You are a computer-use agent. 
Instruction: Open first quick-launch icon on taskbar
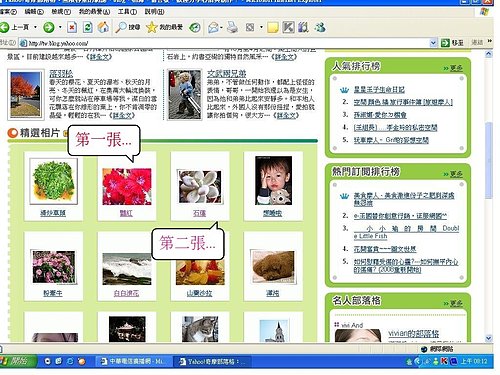[x=47, y=361]
